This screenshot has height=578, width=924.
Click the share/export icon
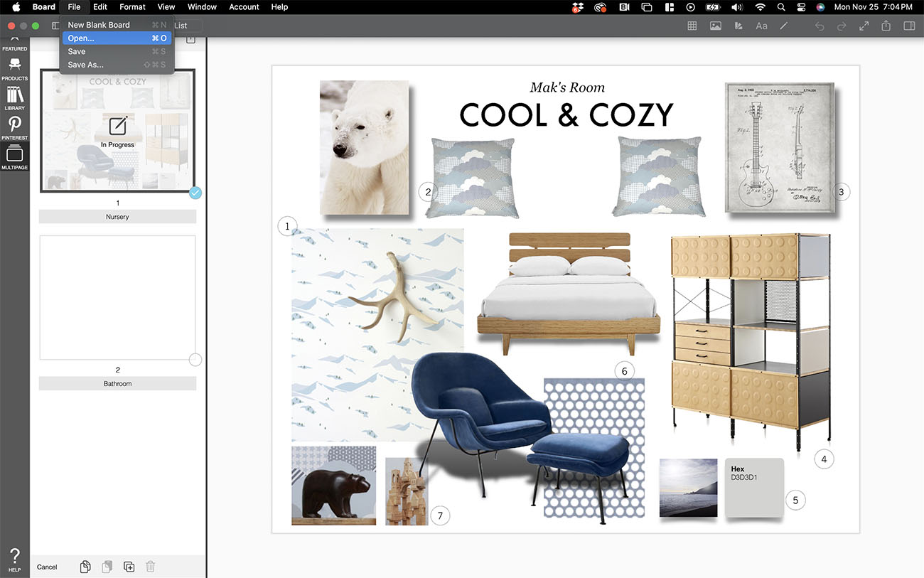[886, 26]
